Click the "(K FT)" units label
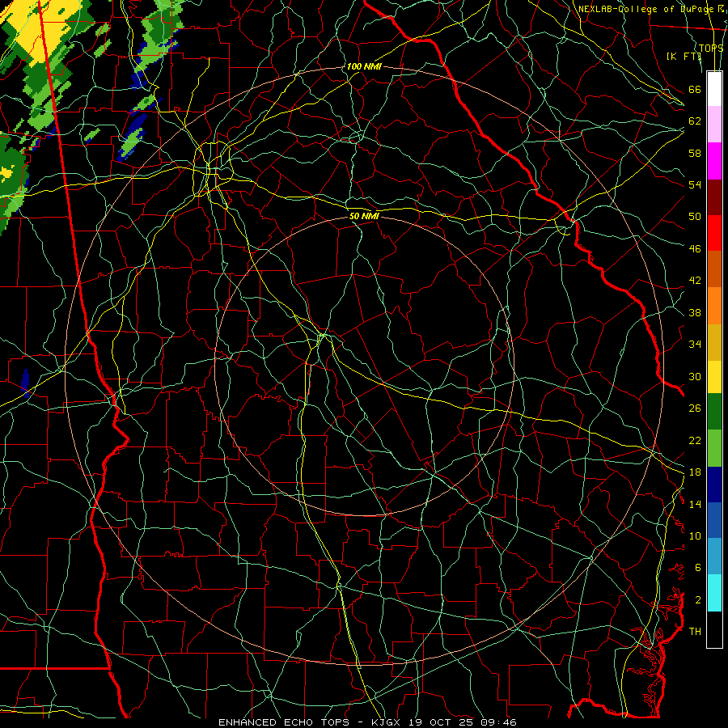The height and width of the screenshot is (728, 728). [x=684, y=56]
